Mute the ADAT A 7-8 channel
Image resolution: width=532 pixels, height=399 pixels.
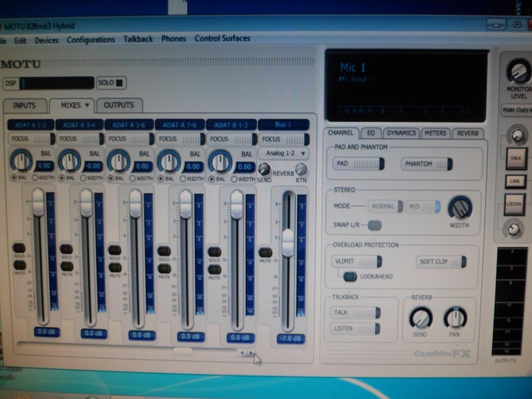coord(164,268)
